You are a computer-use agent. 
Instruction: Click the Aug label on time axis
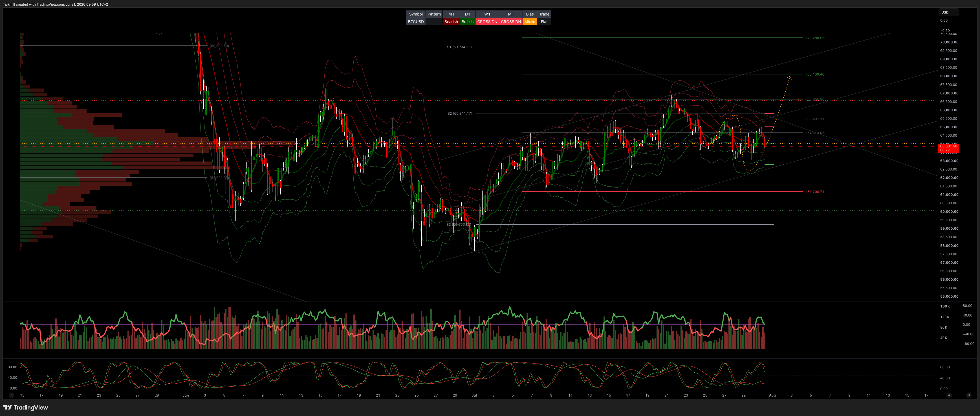pyautogui.click(x=772, y=395)
